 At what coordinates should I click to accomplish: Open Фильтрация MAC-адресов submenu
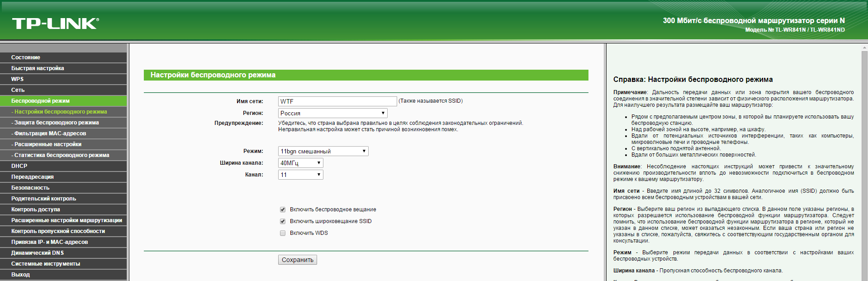pyautogui.click(x=63, y=133)
